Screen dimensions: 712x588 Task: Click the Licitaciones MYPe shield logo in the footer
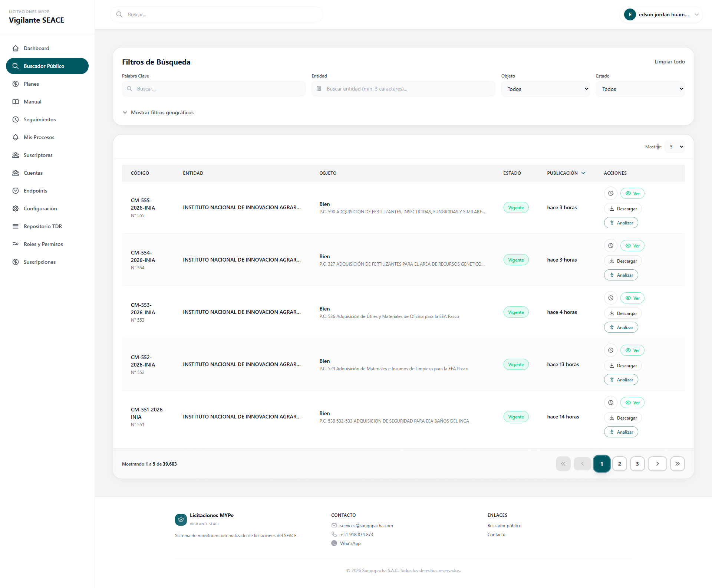[x=181, y=520]
